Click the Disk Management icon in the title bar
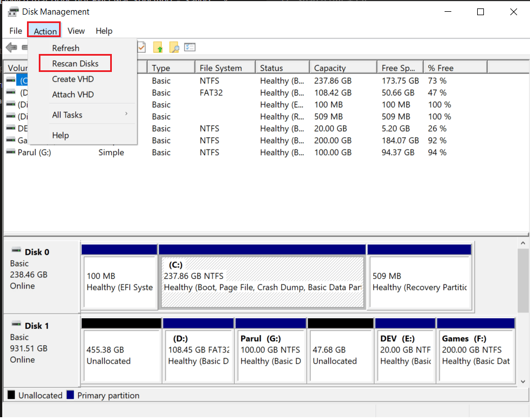530x420 pixels. (x=12, y=12)
